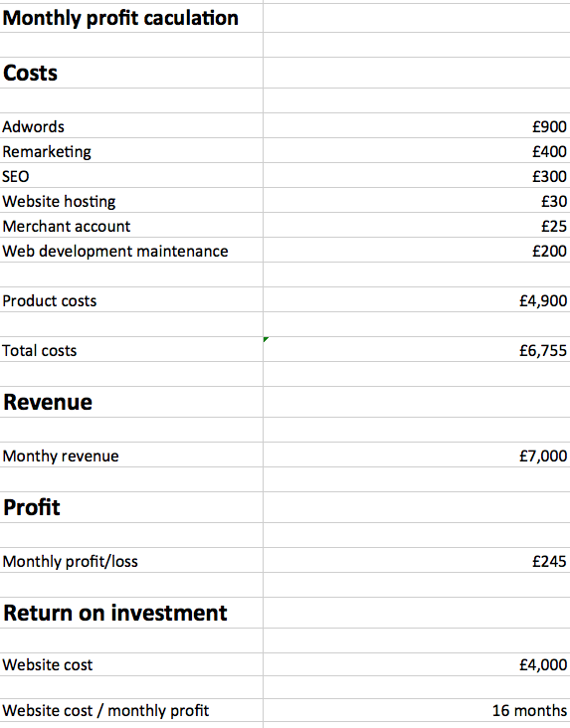Select the 16 months result cell
The width and height of the screenshot is (570, 728).
click(x=417, y=710)
